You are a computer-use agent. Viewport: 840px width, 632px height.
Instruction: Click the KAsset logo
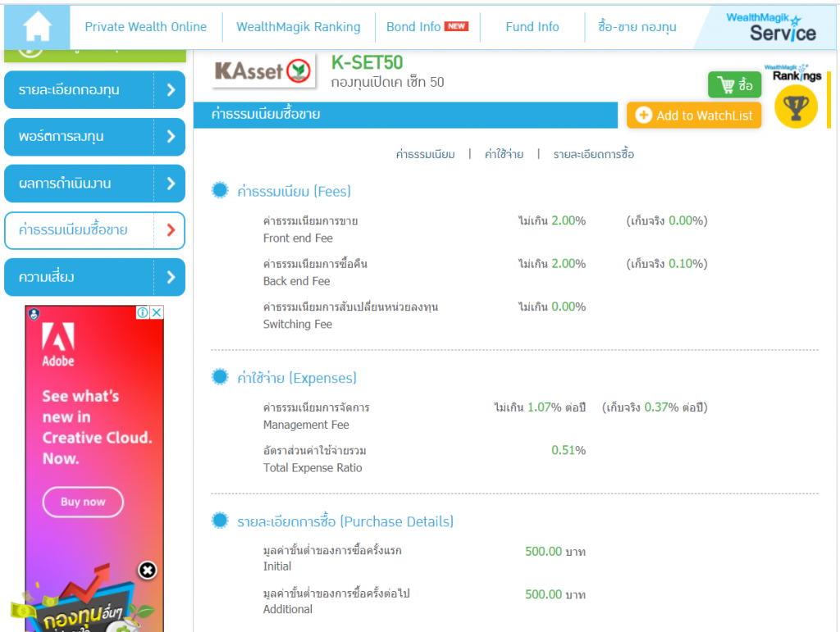263,71
